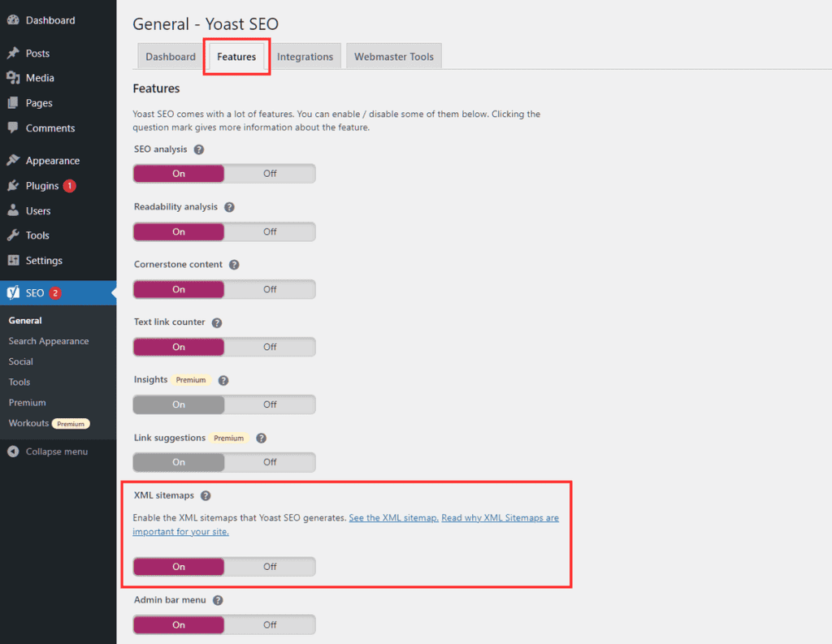832x644 pixels.
Task: Open Plugins in the admin sidebar
Action: [x=42, y=186]
